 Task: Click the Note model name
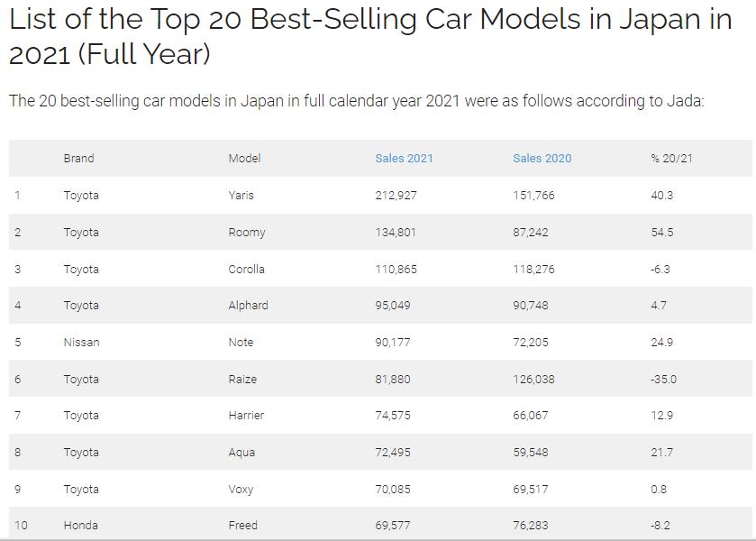(x=241, y=342)
